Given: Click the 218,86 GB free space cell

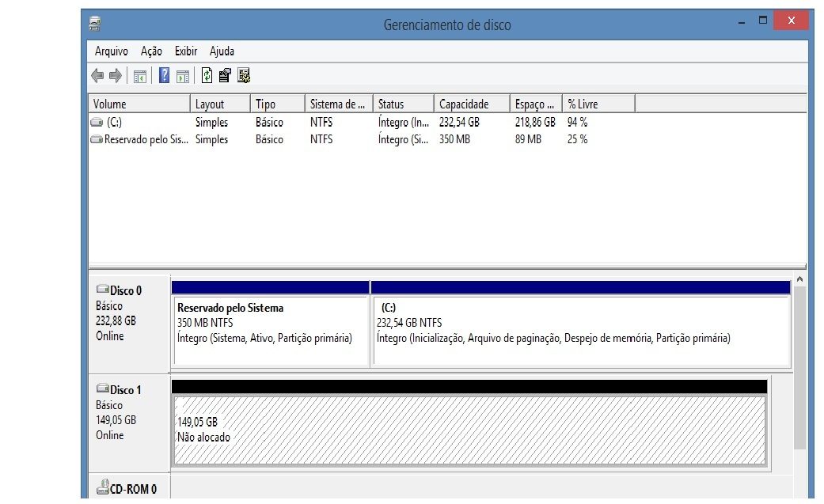Looking at the screenshot, I should coord(535,123).
